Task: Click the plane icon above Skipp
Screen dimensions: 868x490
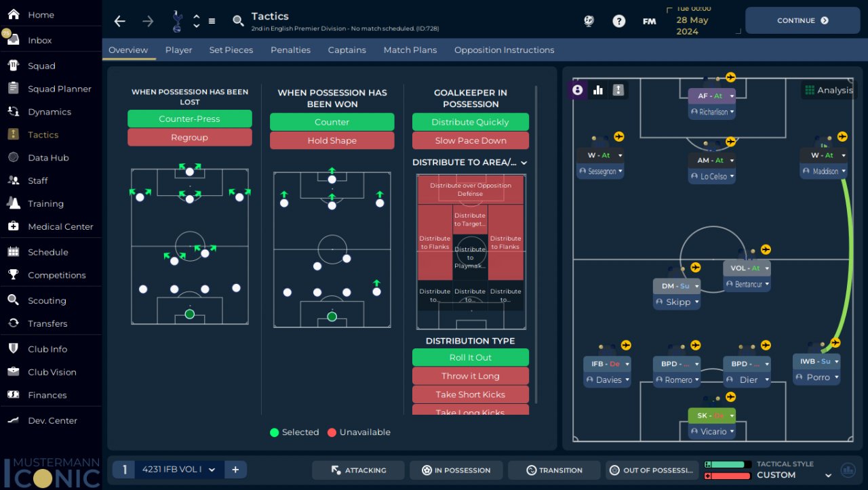Action: point(695,268)
